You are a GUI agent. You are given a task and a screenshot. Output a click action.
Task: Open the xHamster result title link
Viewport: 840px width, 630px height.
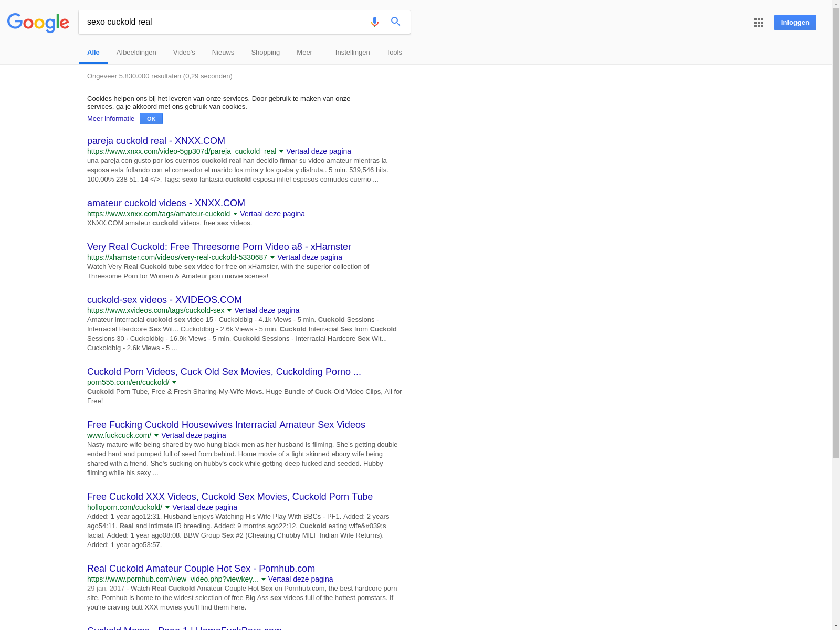219,247
